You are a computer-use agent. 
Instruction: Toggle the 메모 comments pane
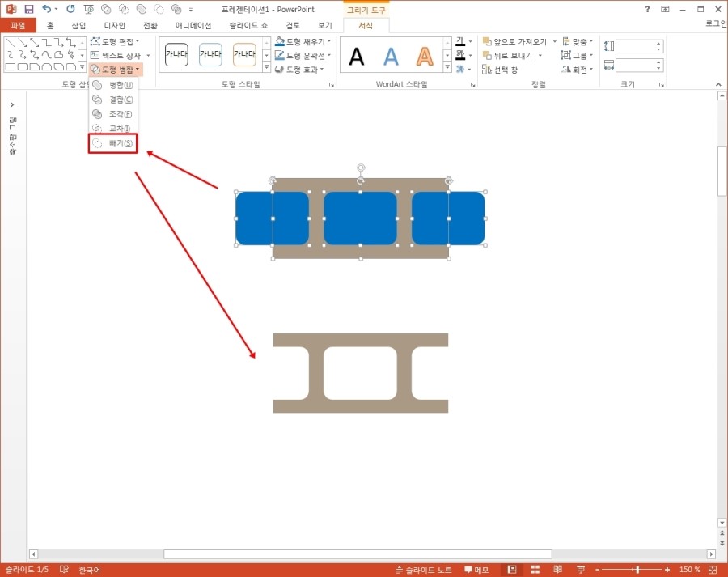coord(476,570)
